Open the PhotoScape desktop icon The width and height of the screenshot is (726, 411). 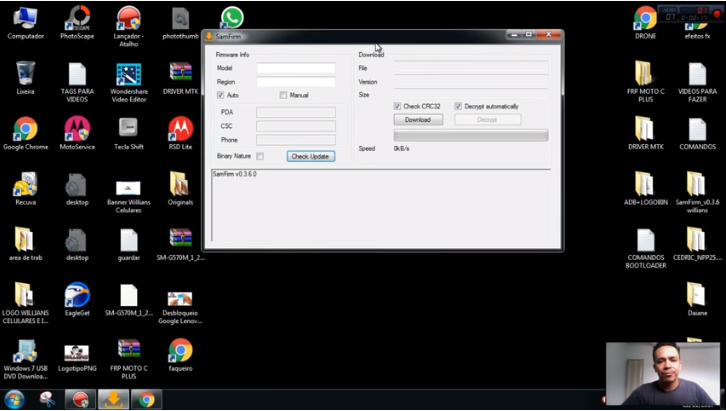tap(77, 19)
